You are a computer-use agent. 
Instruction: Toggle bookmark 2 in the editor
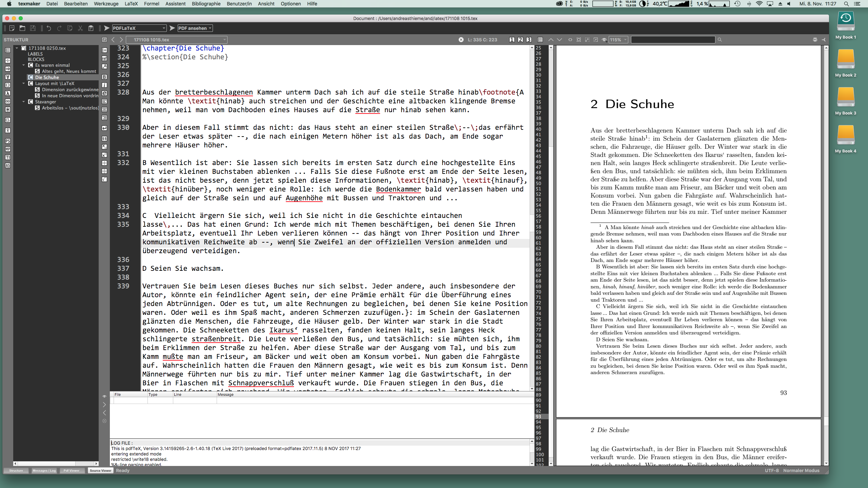(520, 40)
